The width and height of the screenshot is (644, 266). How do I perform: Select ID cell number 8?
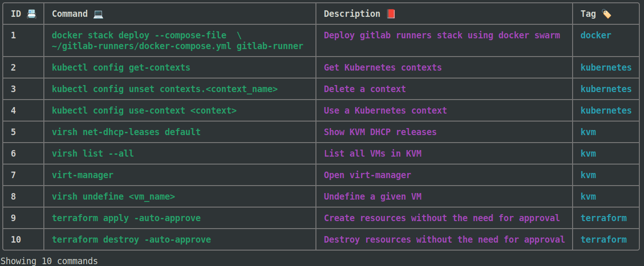(x=14, y=196)
